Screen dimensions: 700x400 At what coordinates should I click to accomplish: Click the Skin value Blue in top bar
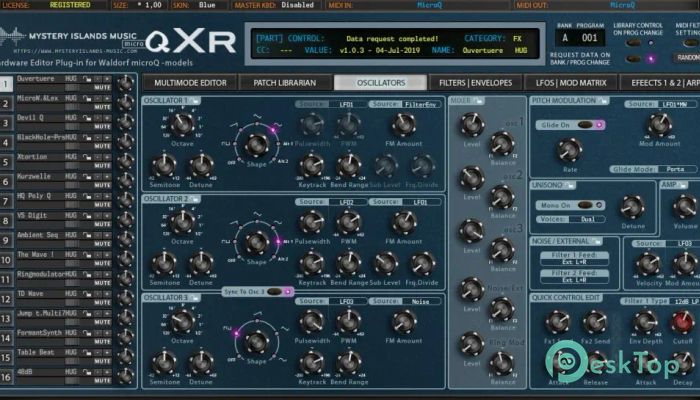click(207, 5)
